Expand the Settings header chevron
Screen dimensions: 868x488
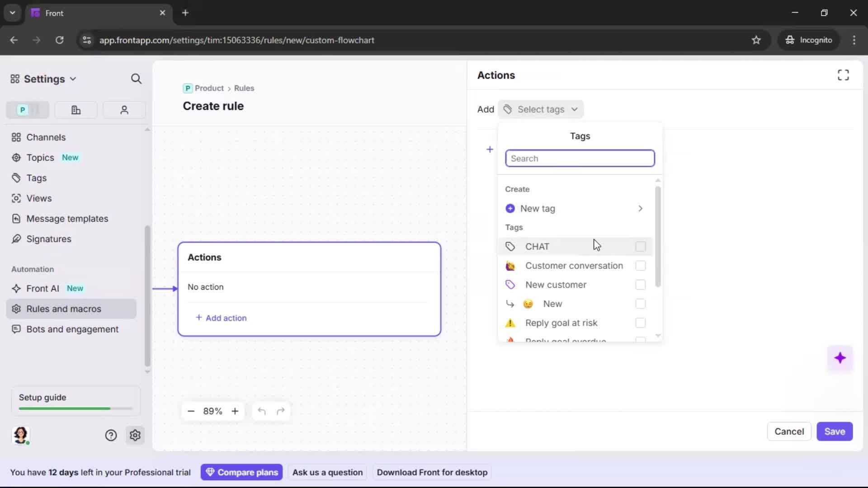[73, 79]
